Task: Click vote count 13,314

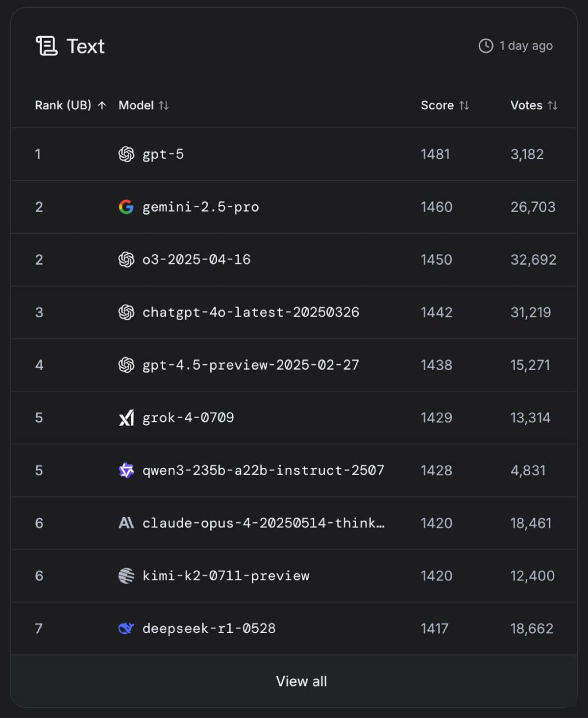Action: tap(531, 418)
